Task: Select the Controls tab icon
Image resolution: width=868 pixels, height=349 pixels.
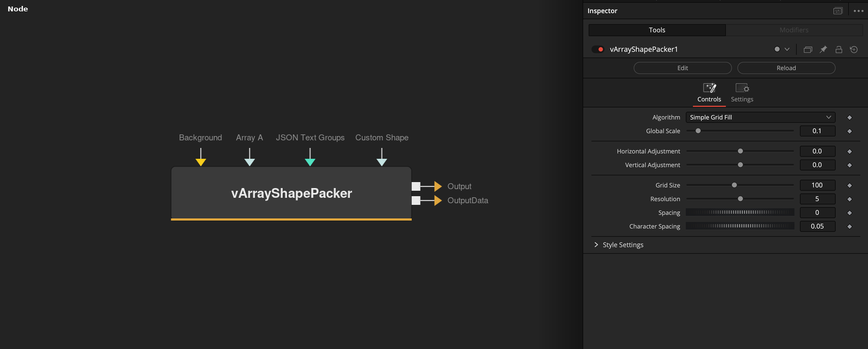Action: tap(709, 93)
